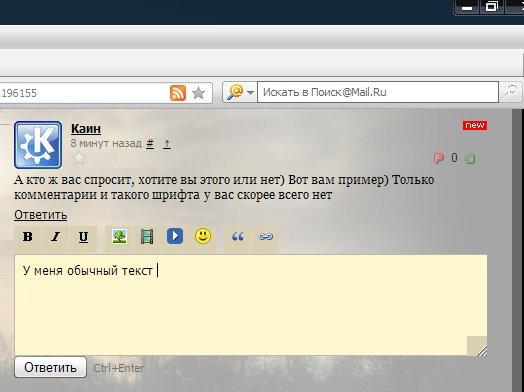Apply bold formatting with the B button

(x=28, y=237)
